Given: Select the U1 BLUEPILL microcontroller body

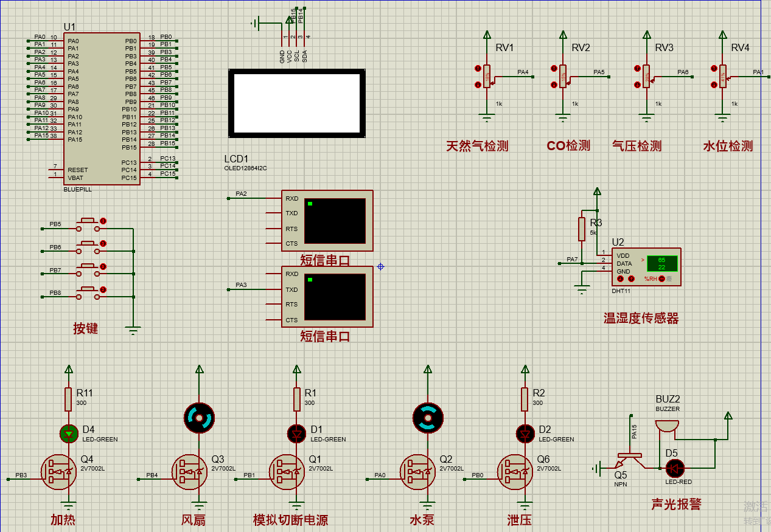Looking at the screenshot, I should 102,109.
